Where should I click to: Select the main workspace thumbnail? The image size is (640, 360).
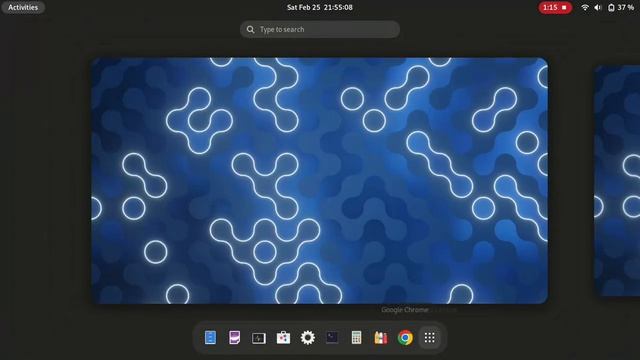(320, 180)
